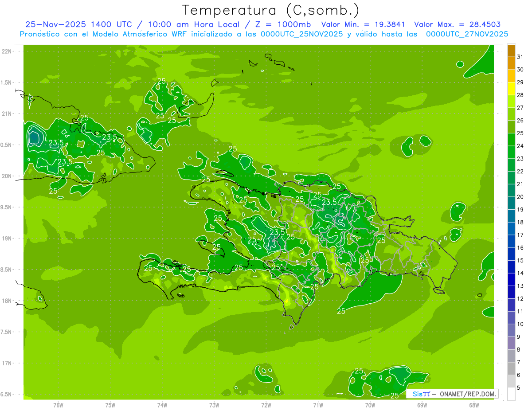Pick the yellow colorbar swatch between 28 and 29
This screenshot has width=532, height=411.
(511, 89)
